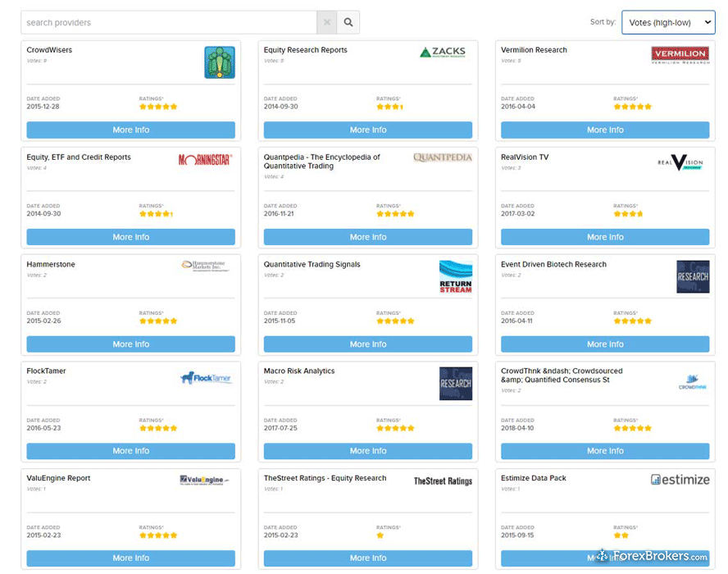Open More Info for ValuEngine Report
This screenshot has width=728, height=574.
130,558
